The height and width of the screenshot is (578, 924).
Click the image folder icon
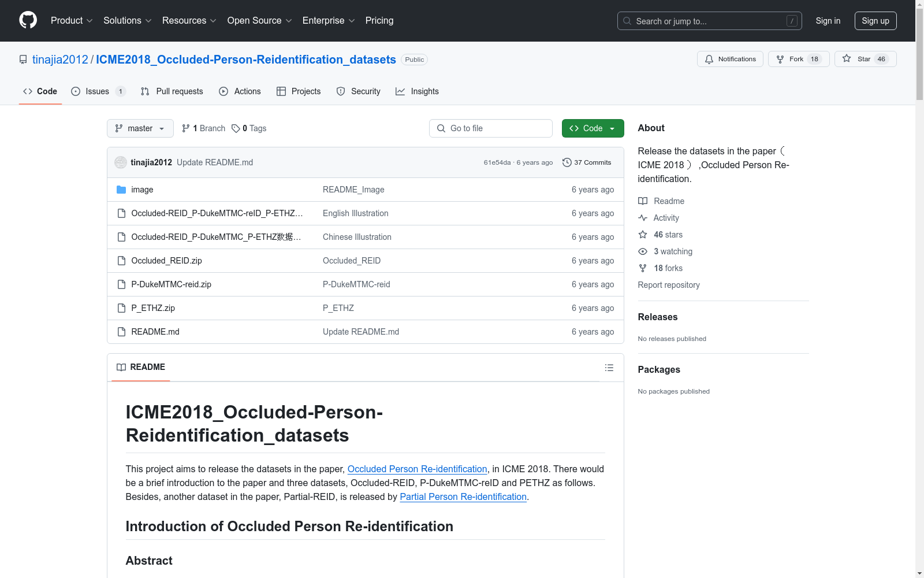121,190
